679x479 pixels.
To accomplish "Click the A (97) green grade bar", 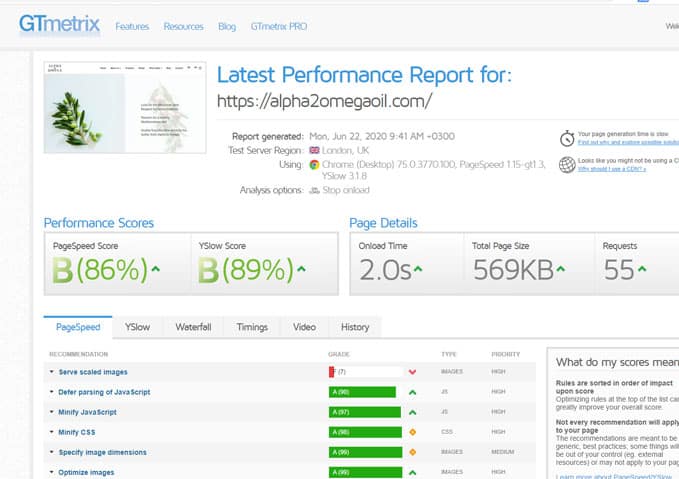I will [x=365, y=412].
